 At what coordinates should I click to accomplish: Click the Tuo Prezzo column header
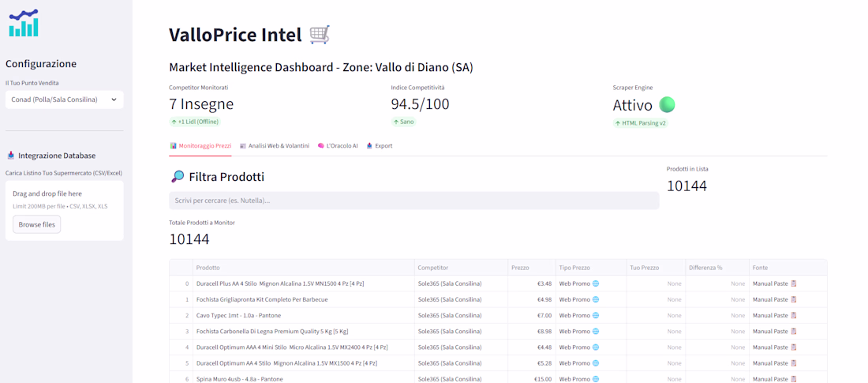point(656,268)
